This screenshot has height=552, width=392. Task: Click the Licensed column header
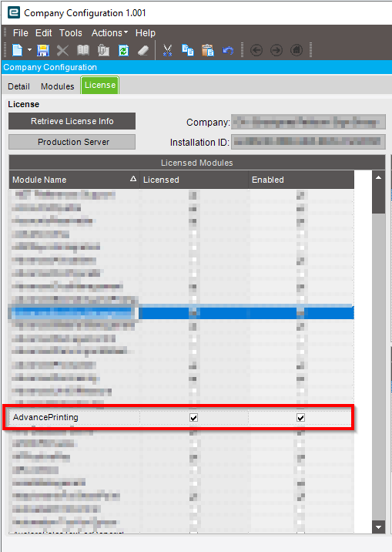194,180
